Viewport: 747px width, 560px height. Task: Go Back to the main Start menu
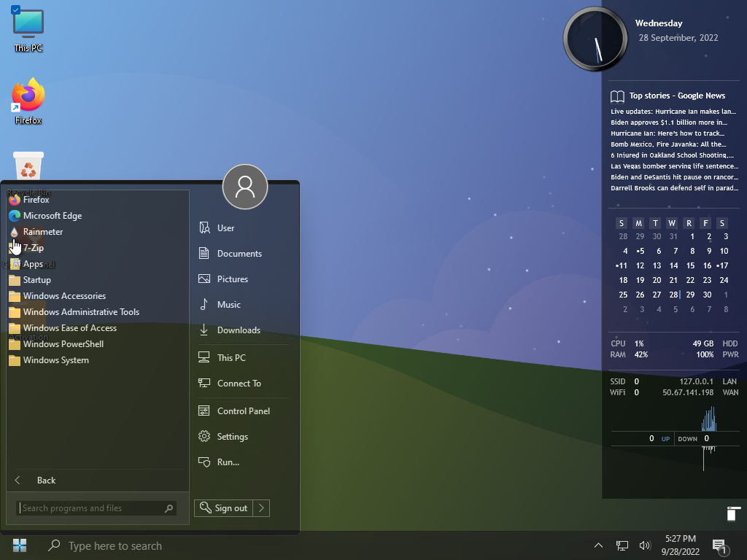46,481
